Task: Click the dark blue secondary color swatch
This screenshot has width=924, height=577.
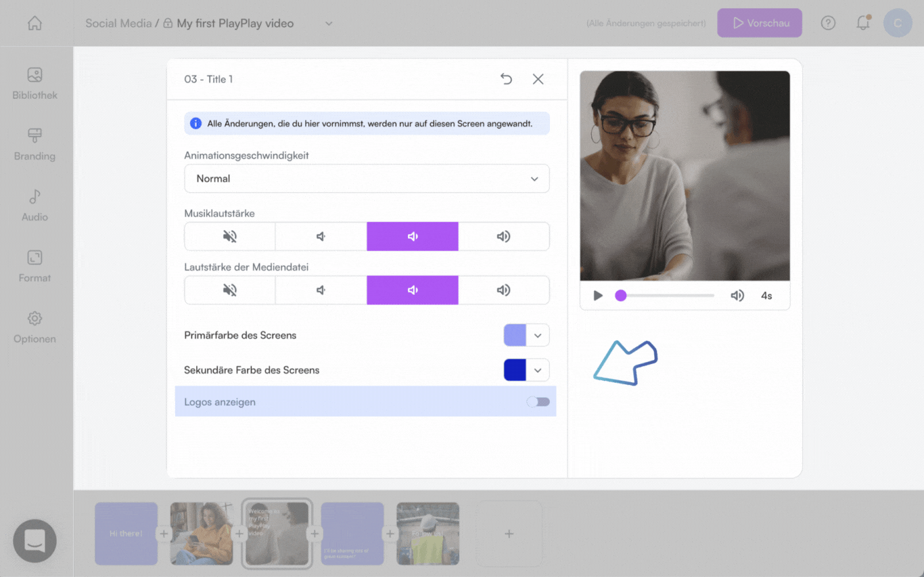Action: click(x=515, y=370)
